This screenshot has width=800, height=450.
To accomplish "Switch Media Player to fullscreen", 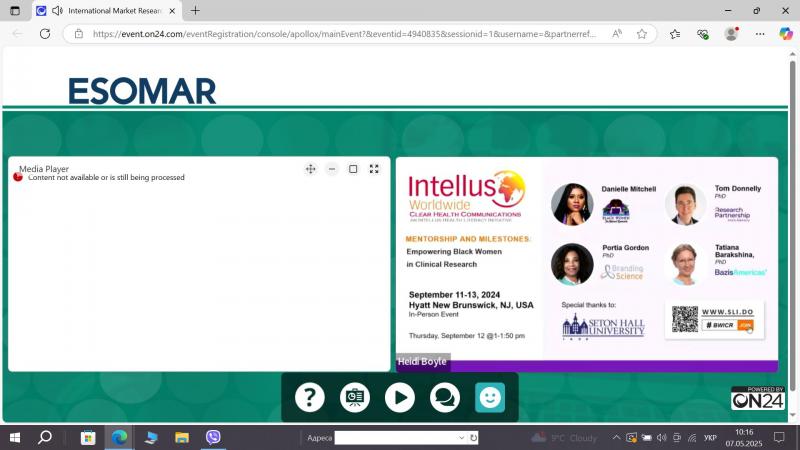I will pyautogui.click(x=374, y=169).
